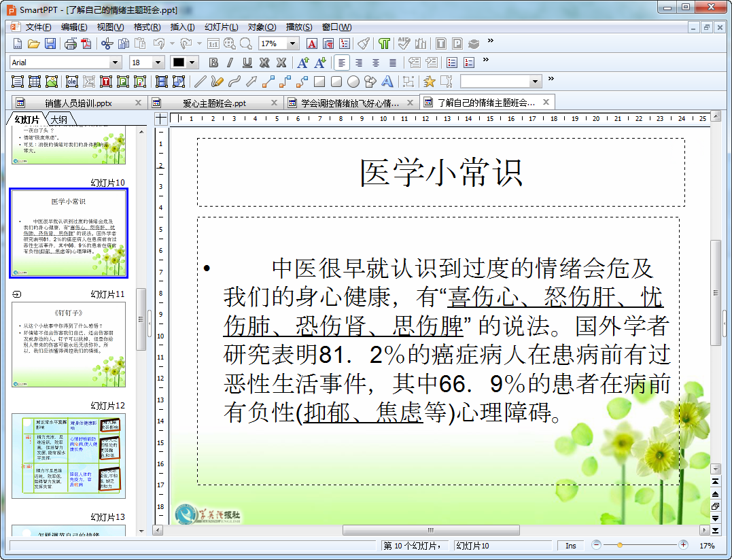Run the spell check icon
The width and height of the screenshot is (732, 560).
click(404, 44)
